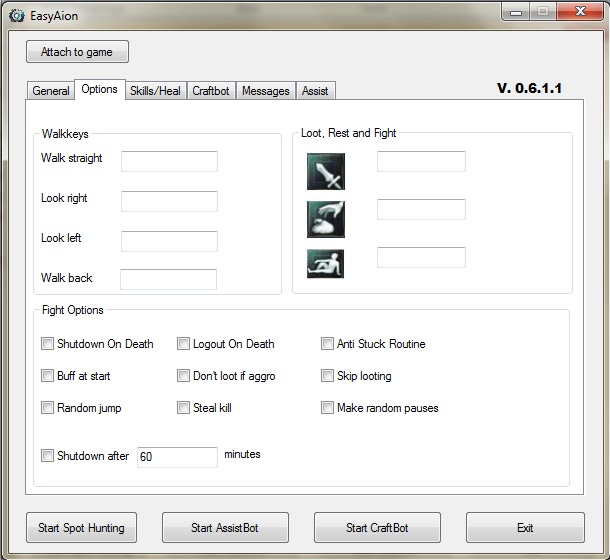Click the EasyAion gear icon in title bar

pos(16,15)
